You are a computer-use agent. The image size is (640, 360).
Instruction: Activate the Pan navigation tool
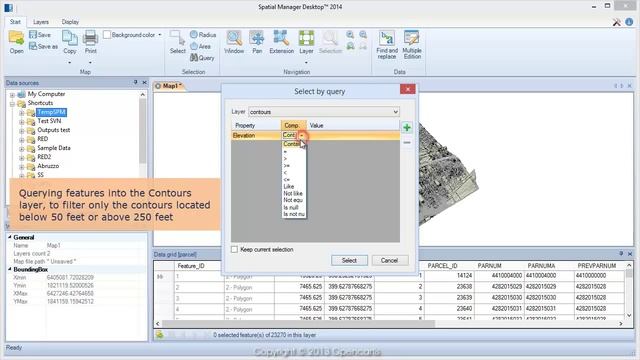pyautogui.click(x=257, y=42)
